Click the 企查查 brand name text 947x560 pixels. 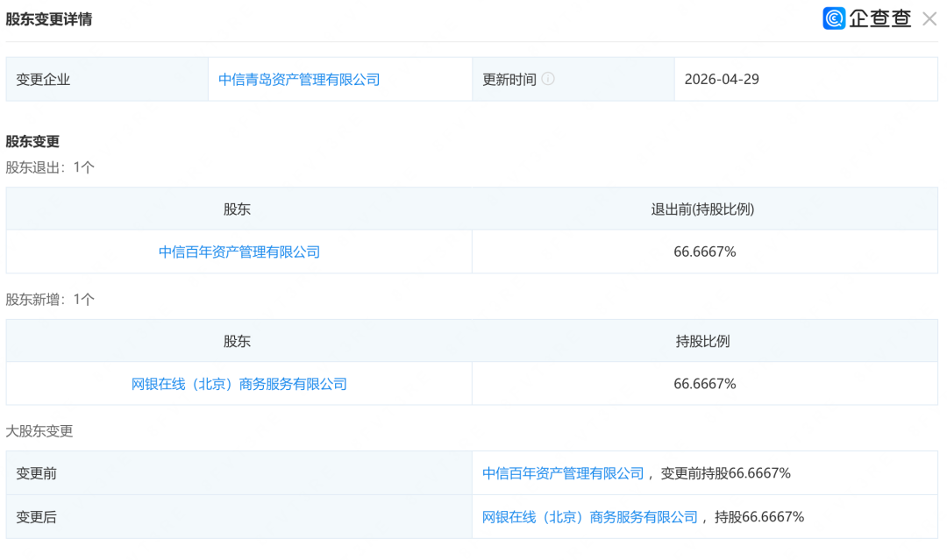click(880, 18)
